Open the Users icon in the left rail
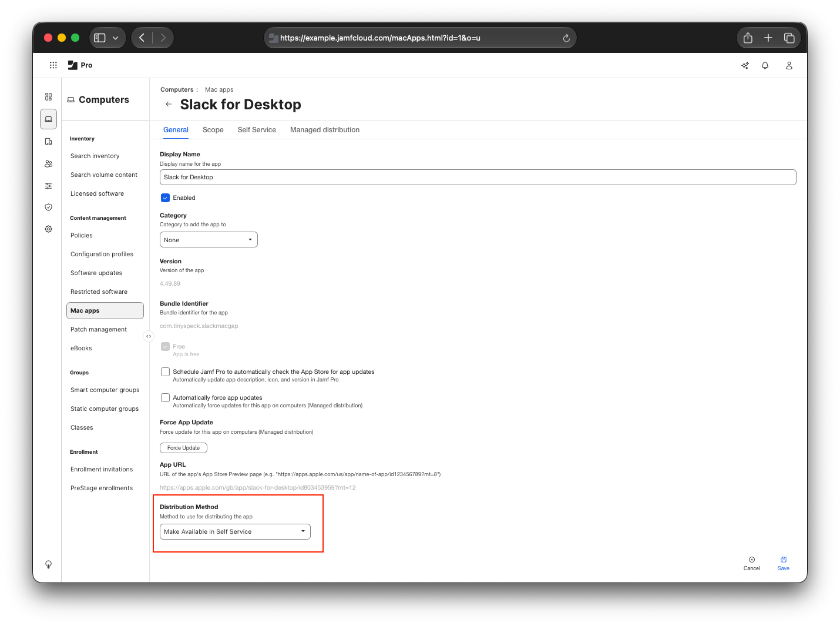The height and width of the screenshot is (626, 840). (48, 163)
